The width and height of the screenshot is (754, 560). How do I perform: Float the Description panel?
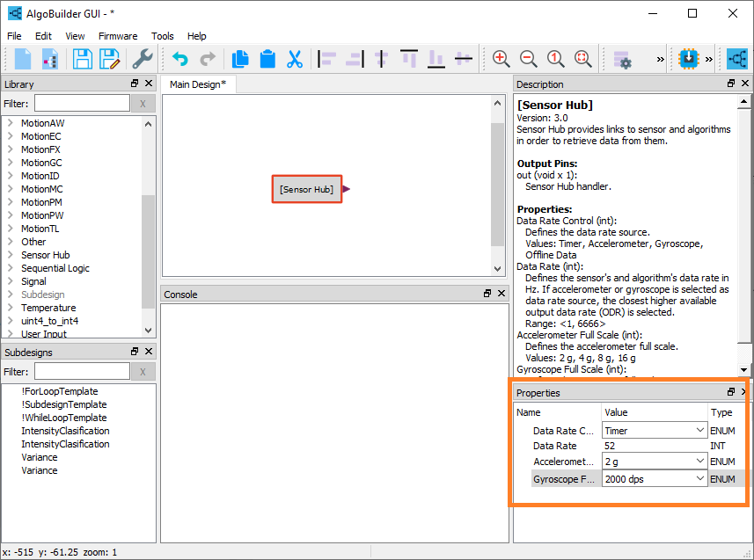tap(731, 84)
